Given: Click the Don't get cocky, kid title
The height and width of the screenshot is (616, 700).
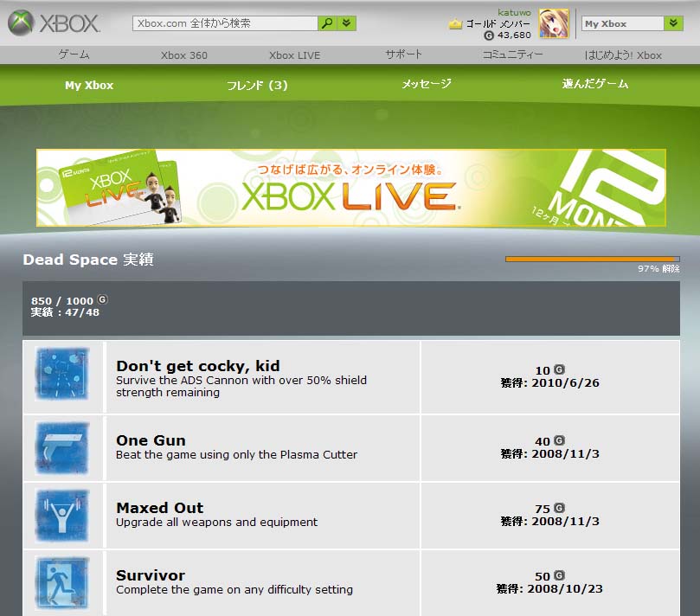Looking at the screenshot, I should tap(198, 366).
